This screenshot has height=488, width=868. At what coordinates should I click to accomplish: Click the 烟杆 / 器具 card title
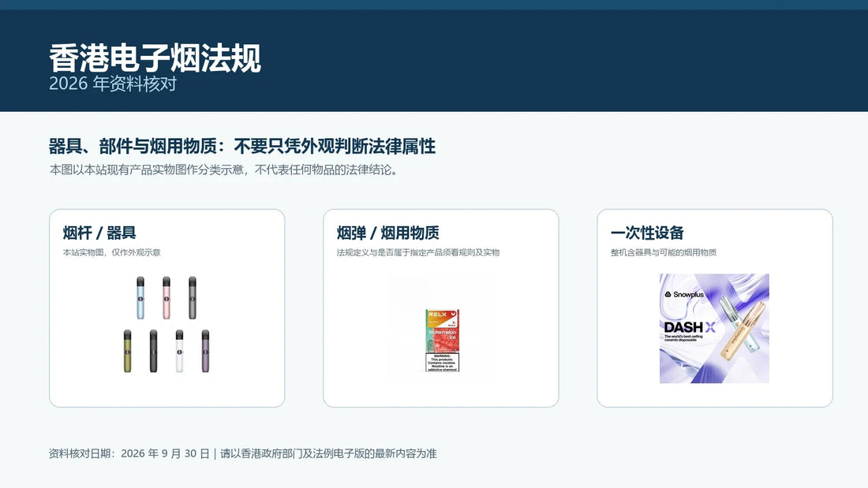point(99,233)
